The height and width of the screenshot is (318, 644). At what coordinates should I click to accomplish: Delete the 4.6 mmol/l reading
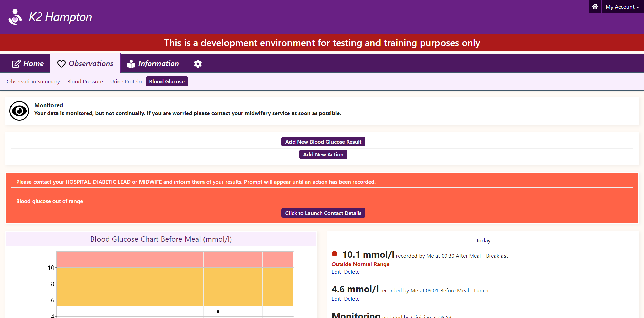coord(352,299)
